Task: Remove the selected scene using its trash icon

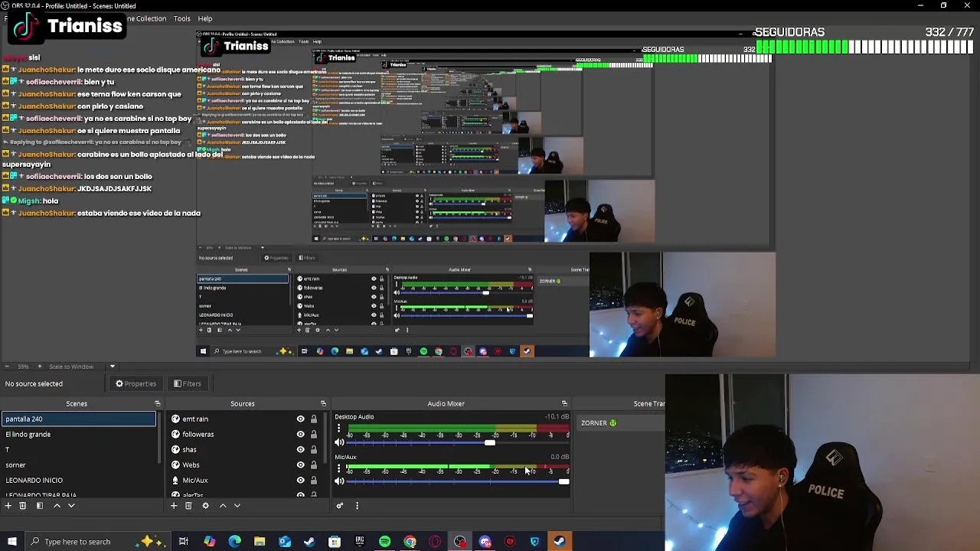Action: coord(23,506)
